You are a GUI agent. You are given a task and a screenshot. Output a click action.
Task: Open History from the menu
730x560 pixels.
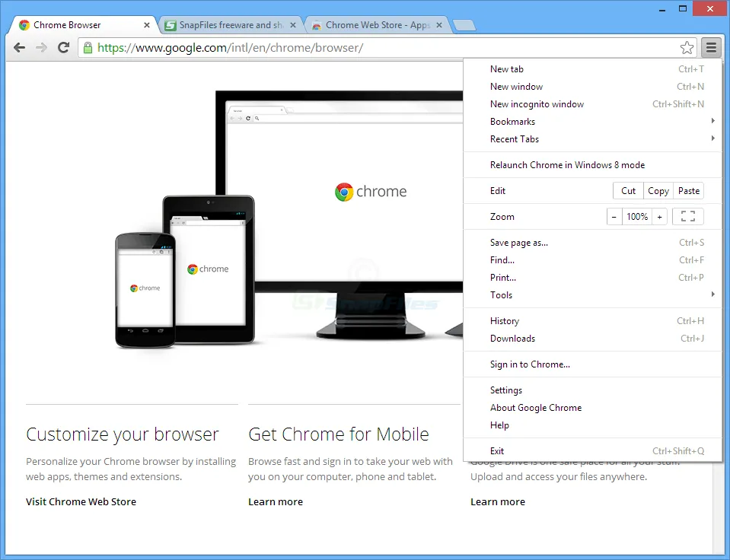point(593,321)
